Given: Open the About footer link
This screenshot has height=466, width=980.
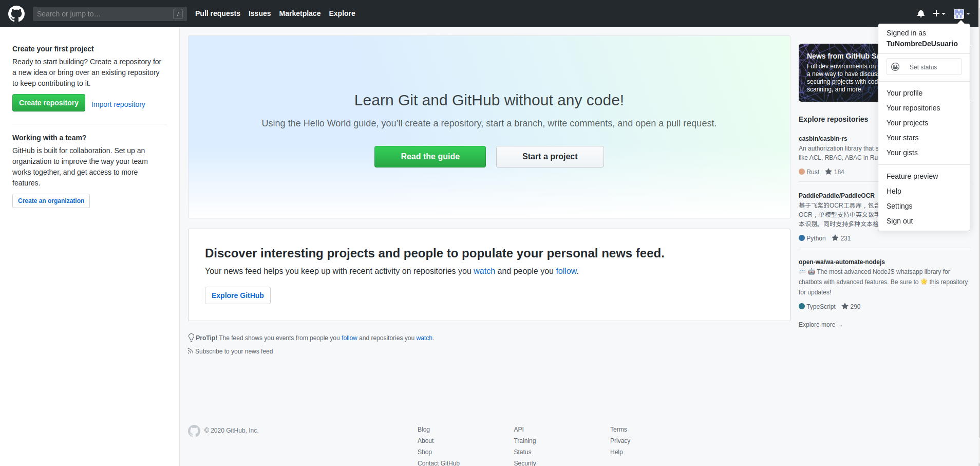Looking at the screenshot, I should click(x=425, y=441).
